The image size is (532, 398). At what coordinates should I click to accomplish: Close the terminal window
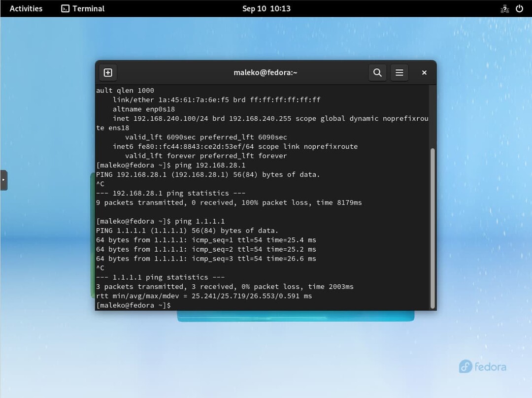coord(424,72)
